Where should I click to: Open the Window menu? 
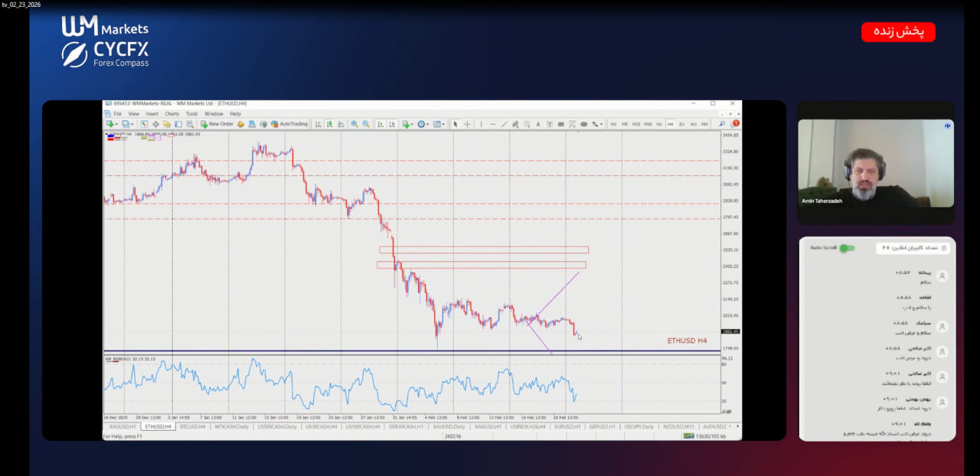214,113
